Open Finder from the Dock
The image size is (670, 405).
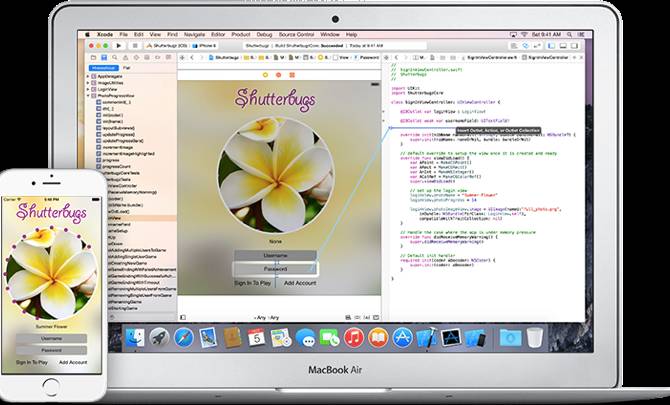pos(135,338)
